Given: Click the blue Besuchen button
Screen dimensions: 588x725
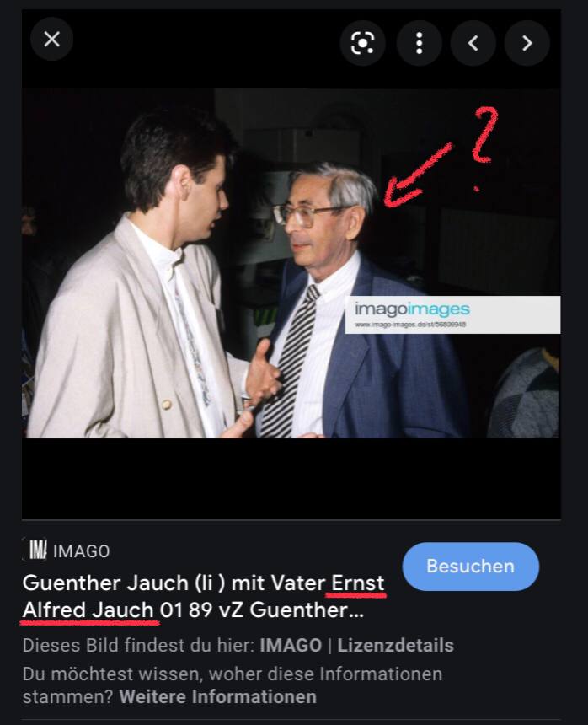Looking at the screenshot, I should [x=470, y=567].
